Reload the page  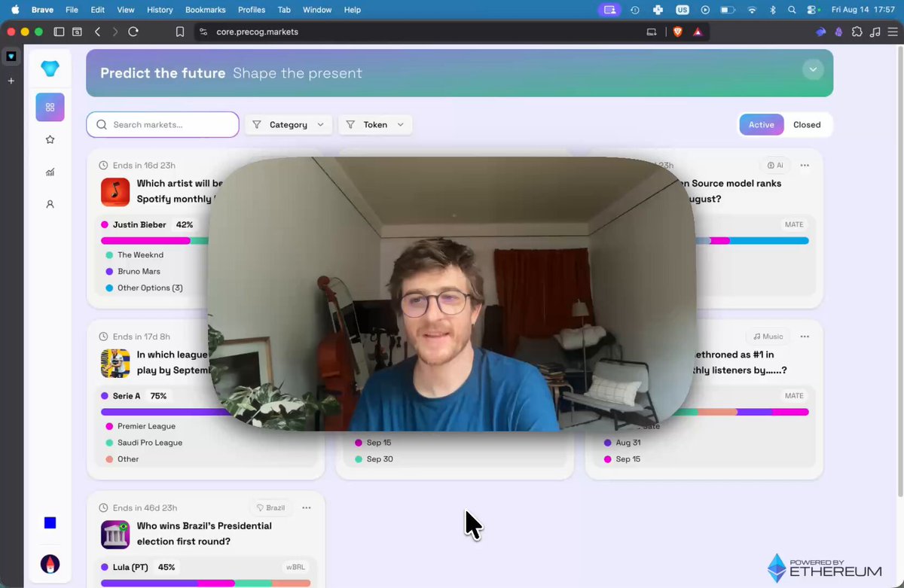133,32
